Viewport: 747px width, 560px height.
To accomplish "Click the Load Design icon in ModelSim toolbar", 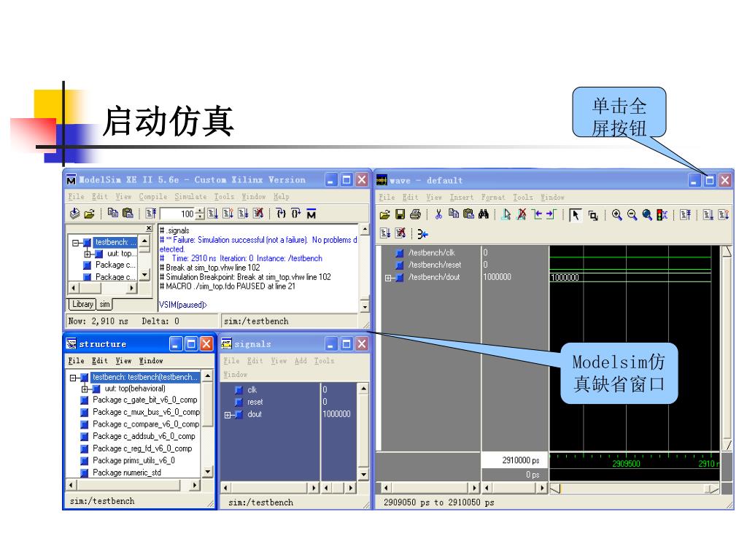I will click(x=74, y=214).
